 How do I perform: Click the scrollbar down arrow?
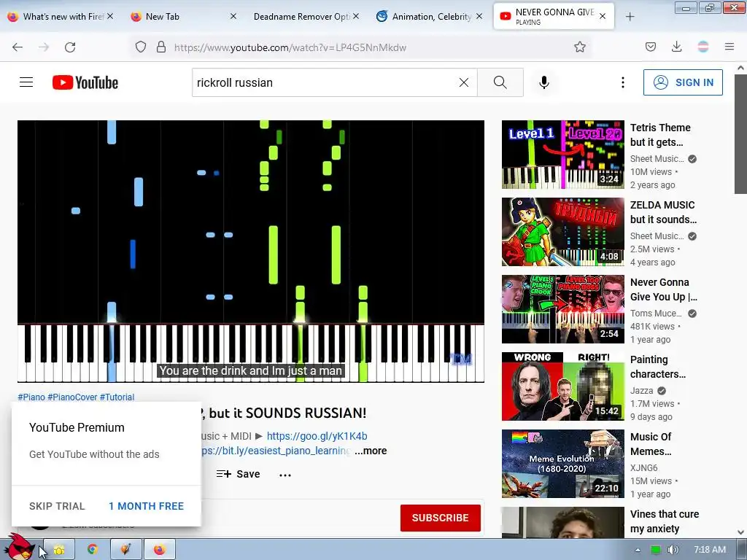(x=740, y=532)
